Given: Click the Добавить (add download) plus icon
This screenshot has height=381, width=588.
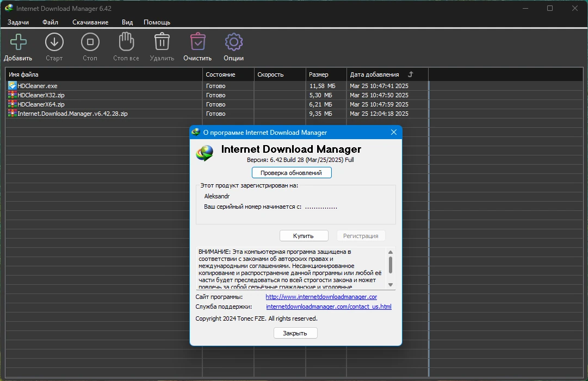Looking at the screenshot, I should click(x=18, y=42).
